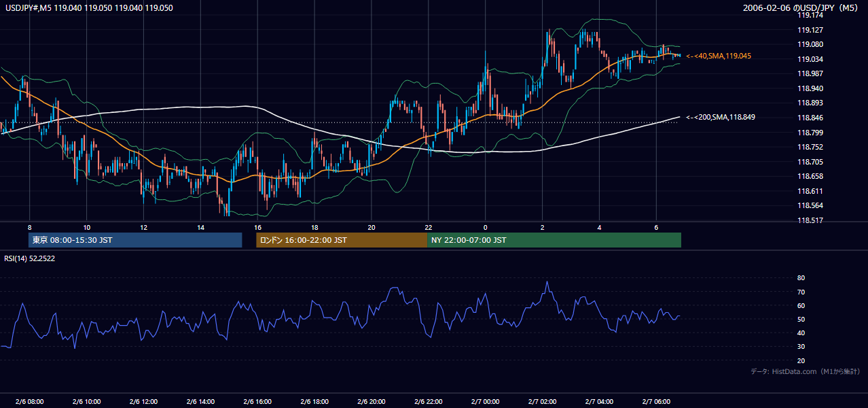Screen dimensions: 868x408
Task: Click the HistData.com data source credit
Action: [x=806, y=371]
